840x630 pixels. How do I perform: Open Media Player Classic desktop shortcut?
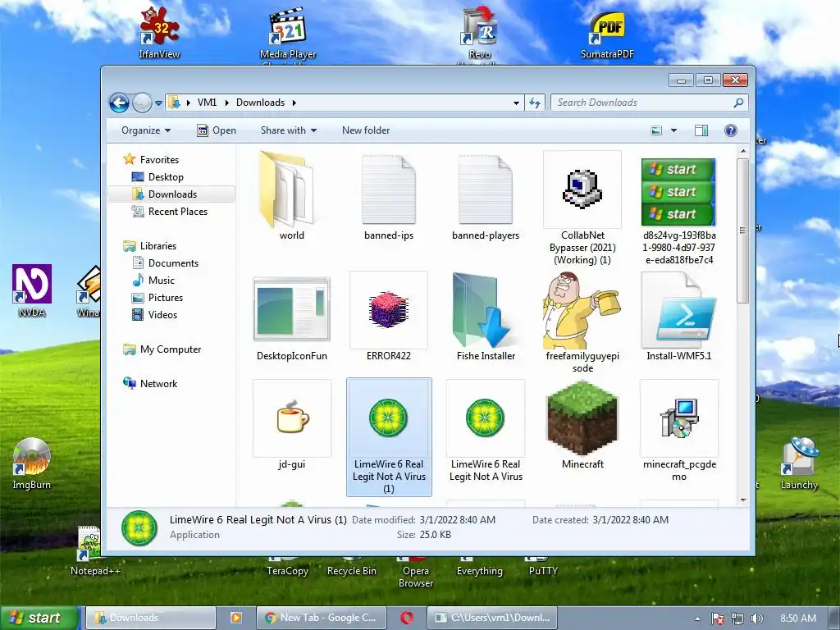click(x=288, y=34)
